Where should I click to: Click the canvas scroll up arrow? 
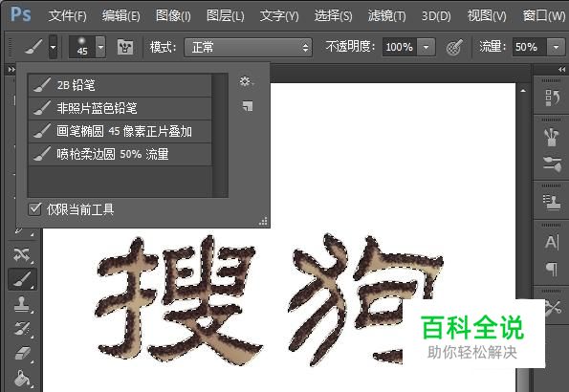[523, 91]
